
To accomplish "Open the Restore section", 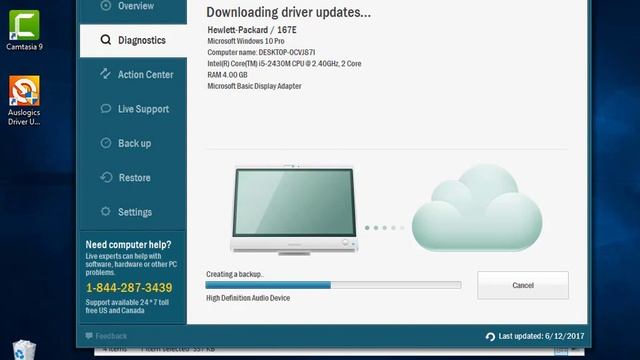I will pyautogui.click(x=133, y=178).
